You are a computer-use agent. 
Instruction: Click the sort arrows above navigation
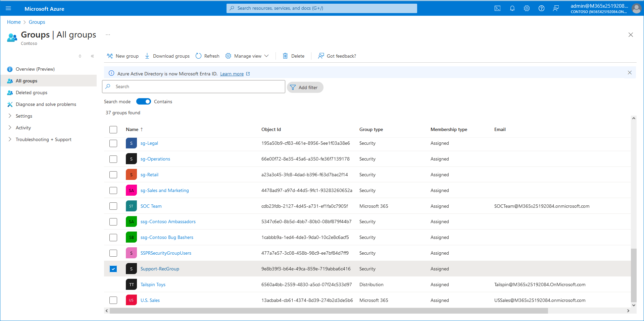coord(80,56)
